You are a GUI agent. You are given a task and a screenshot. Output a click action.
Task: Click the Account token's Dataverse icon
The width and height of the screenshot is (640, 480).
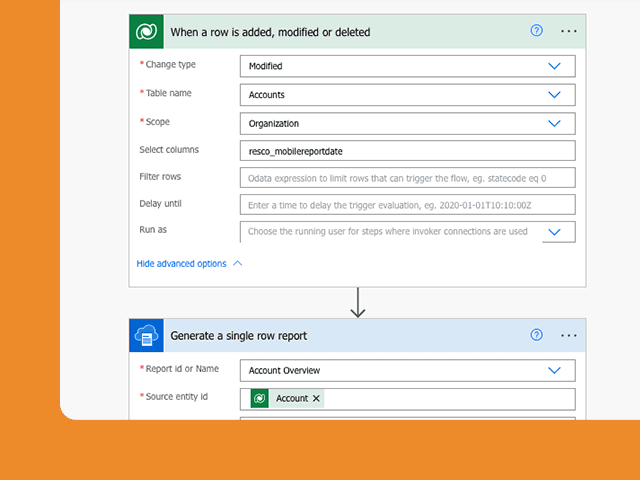(260, 398)
